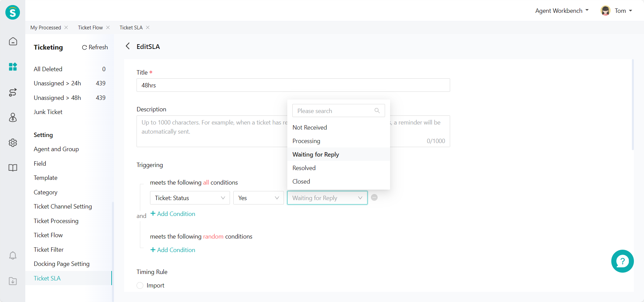
Task: Open Docking Page Setting
Action: coord(62,264)
